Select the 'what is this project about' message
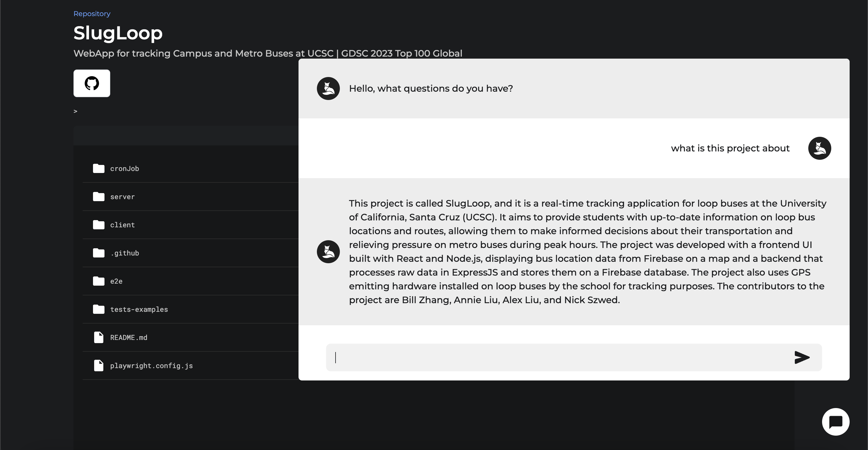The height and width of the screenshot is (450, 868). pos(730,148)
